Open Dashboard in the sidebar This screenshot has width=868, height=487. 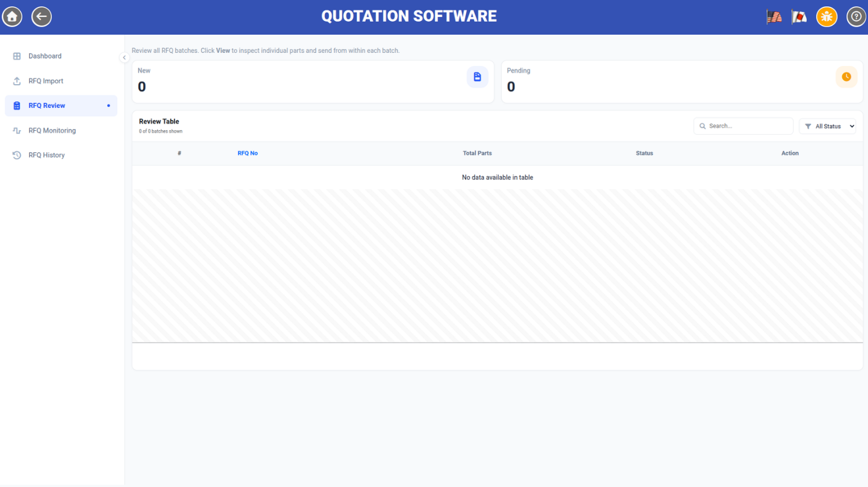pos(61,56)
